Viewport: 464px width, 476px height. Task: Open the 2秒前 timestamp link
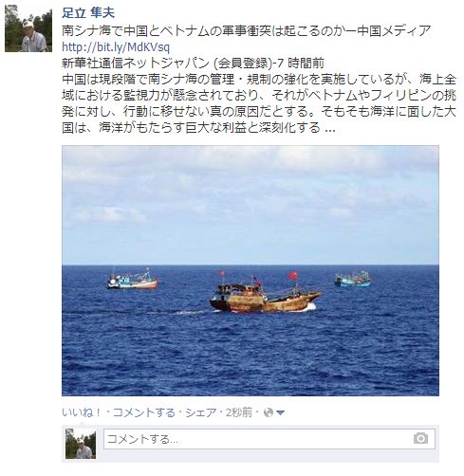[x=239, y=412]
